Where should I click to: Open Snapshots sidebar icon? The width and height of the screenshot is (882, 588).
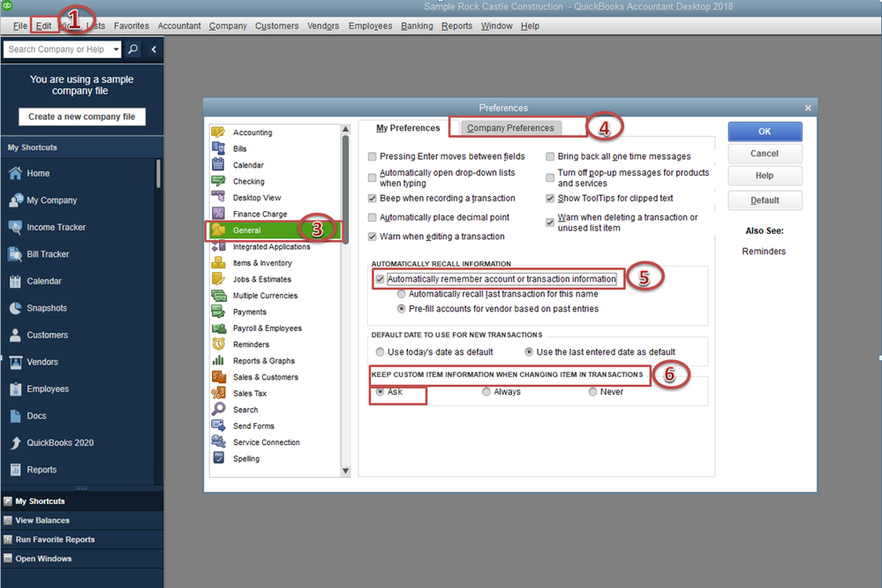[16, 308]
